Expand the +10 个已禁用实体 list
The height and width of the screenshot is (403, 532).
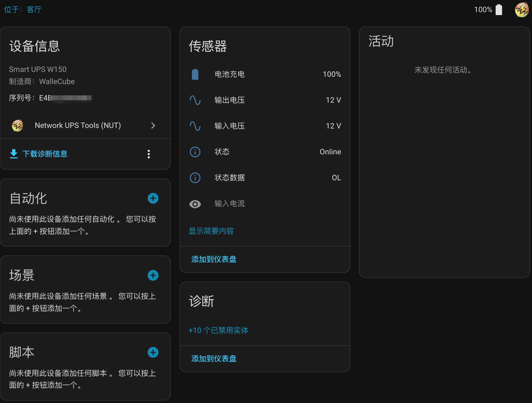click(x=218, y=330)
